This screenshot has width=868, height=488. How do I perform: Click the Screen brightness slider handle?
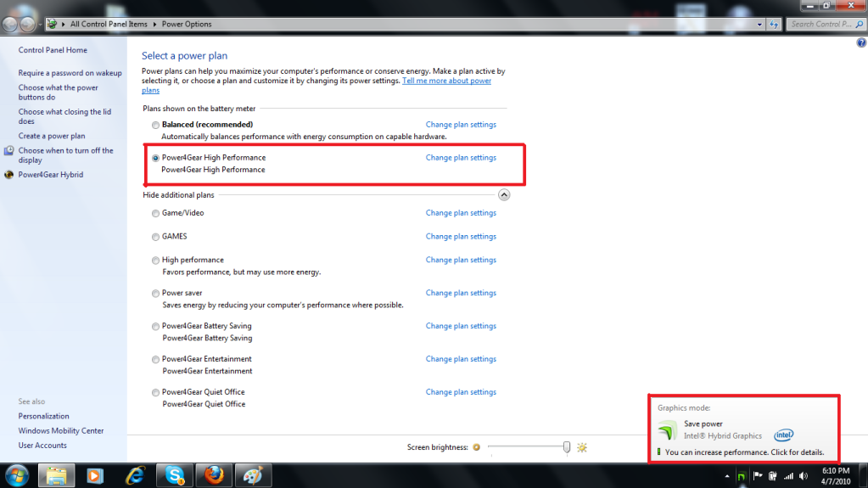click(566, 447)
